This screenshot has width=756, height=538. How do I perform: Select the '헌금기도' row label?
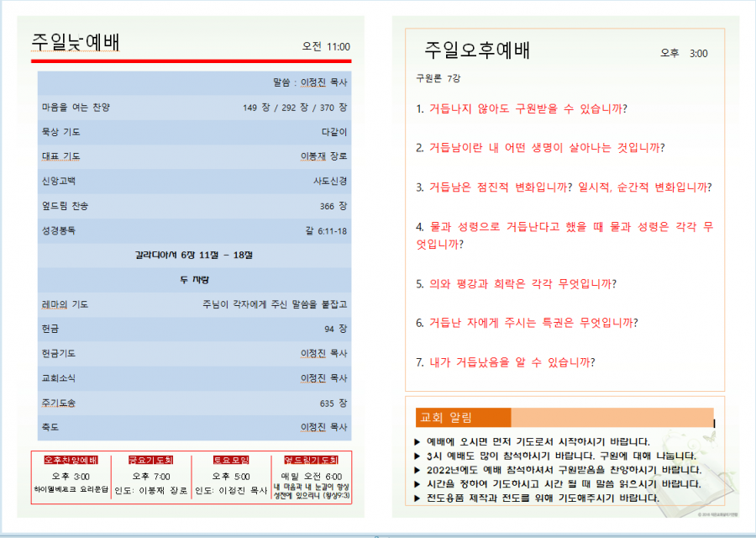(x=58, y=353)
